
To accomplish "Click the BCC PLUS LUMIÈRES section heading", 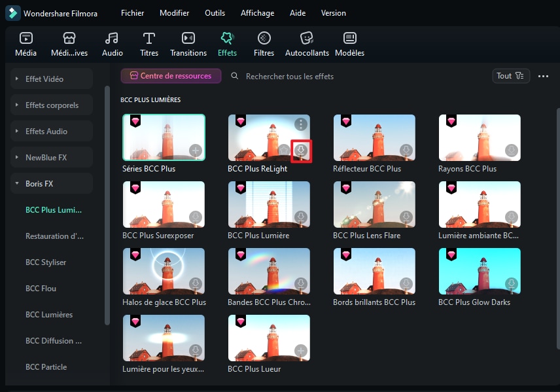I will 150,99.
